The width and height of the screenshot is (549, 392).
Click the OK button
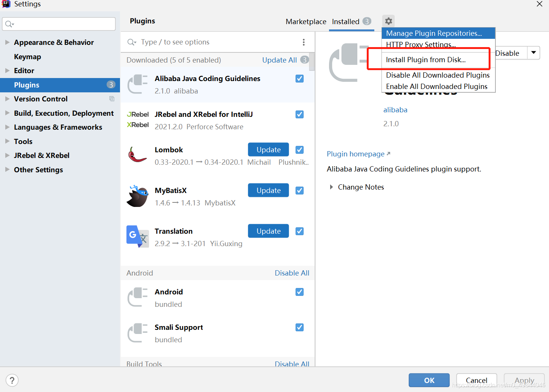click(x=429, y=380)
